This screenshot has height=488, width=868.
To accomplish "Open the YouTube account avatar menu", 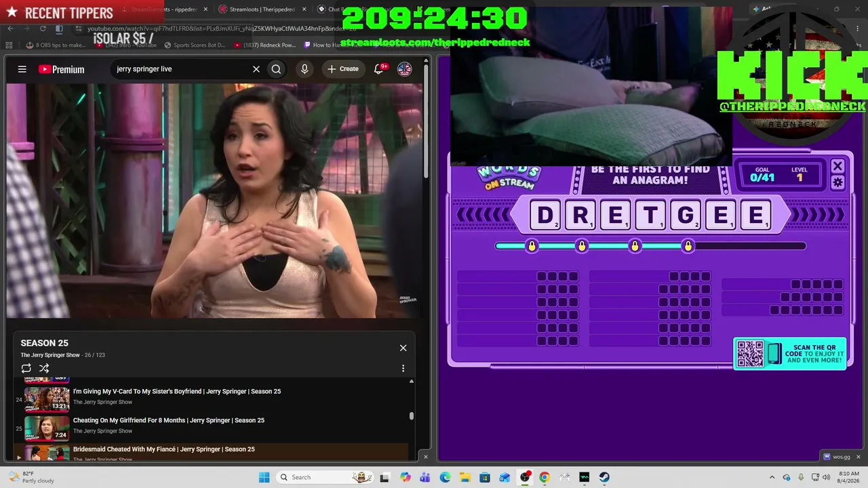I will (405, 69).
